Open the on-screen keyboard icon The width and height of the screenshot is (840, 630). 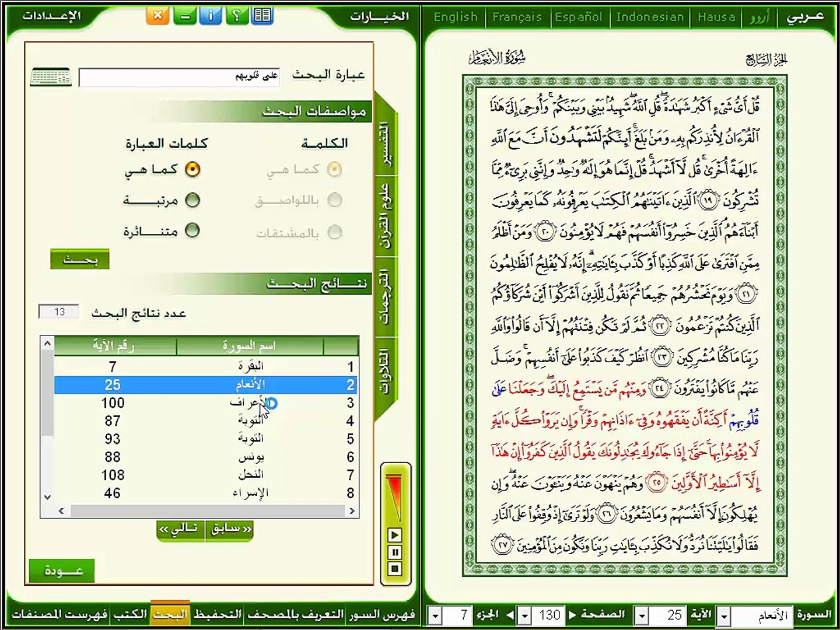[51, 76]
